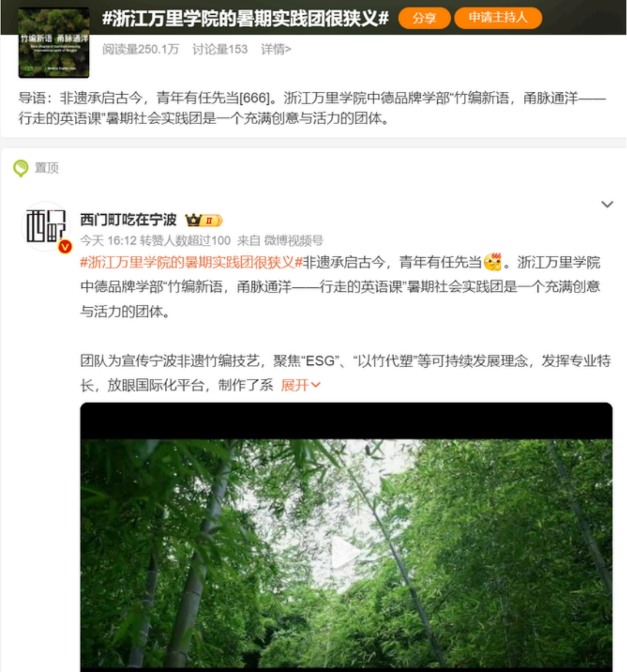Click the 666 emoji in the post
The image size is (627, 672).
[x=493, y=262]
